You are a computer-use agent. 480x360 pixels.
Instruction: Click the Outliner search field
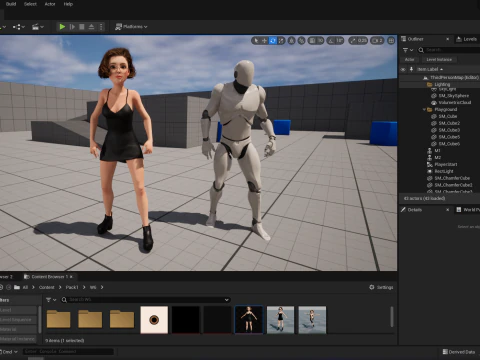click(450, 50)
